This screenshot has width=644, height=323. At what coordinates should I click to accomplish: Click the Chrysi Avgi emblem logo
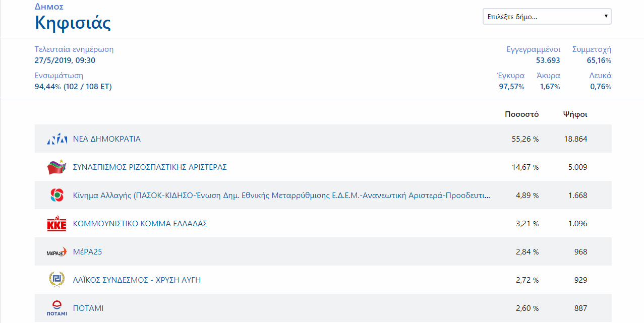[x=56, y=280]
